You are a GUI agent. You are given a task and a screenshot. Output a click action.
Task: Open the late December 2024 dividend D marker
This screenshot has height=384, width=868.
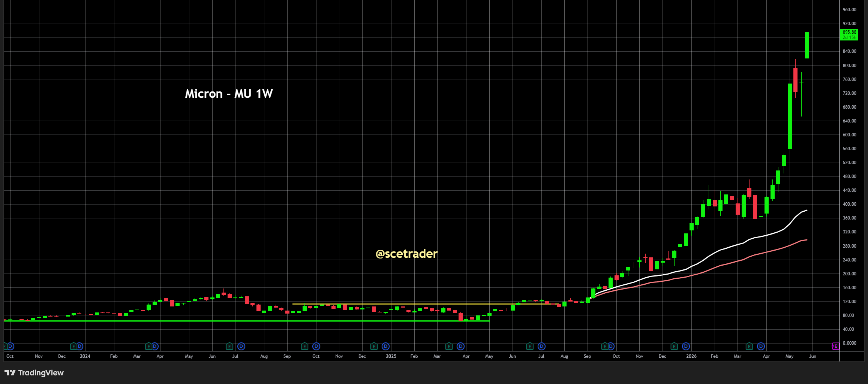point(386,346)
